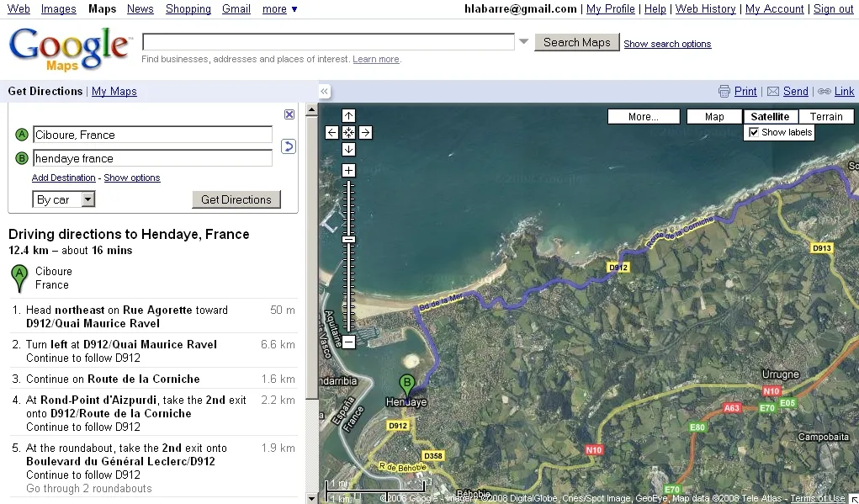Screen dimensions: 859x504
Task: Click the center return-to-last-result button
Action: pyautogui.click(x=348, y=133)
